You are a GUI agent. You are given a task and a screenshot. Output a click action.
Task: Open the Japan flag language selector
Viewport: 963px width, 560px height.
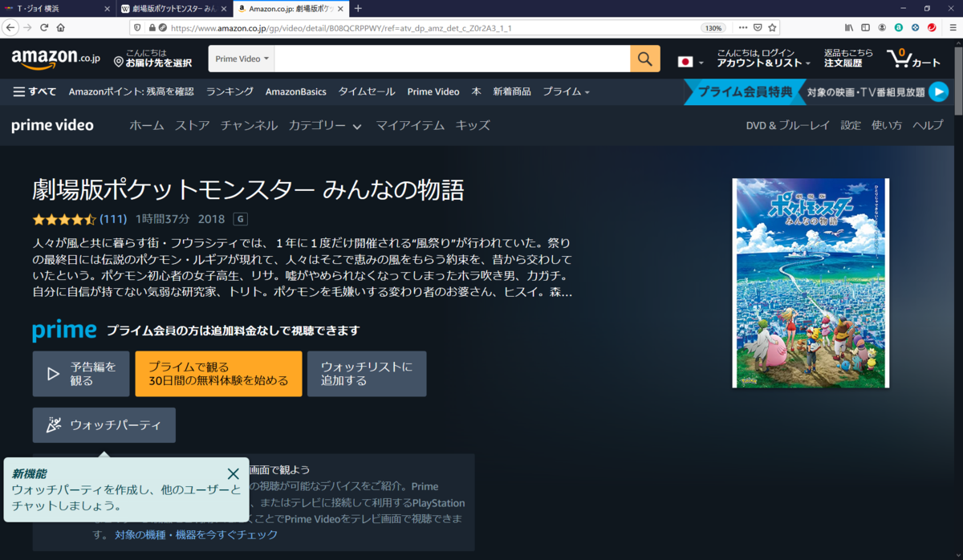(690, 62)
